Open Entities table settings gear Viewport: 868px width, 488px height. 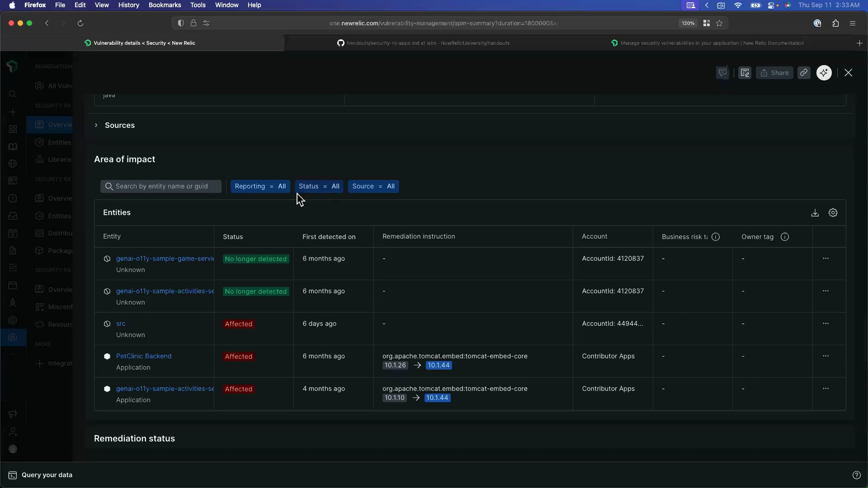(x=833, y=213)
